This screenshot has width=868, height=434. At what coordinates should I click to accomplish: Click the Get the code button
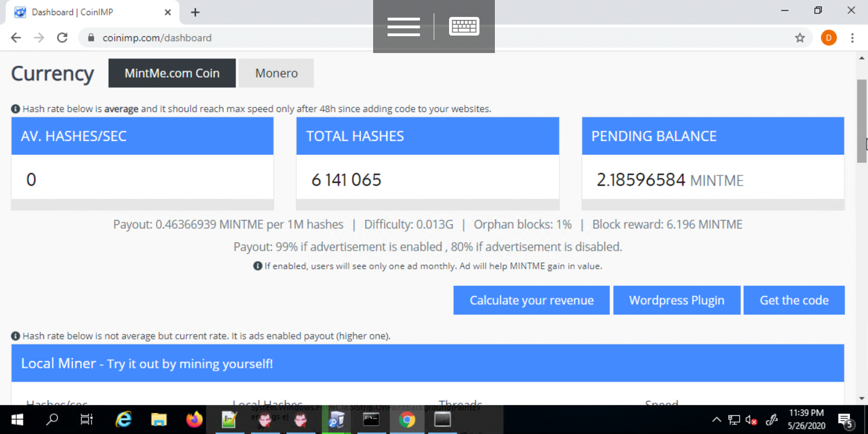pyautogui.click(x=794, y=300)
